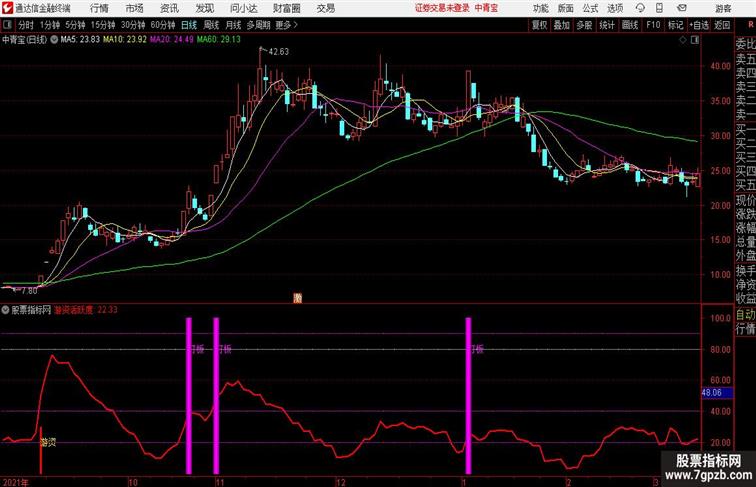Click the orange marker icon below chart

(297, 298)
